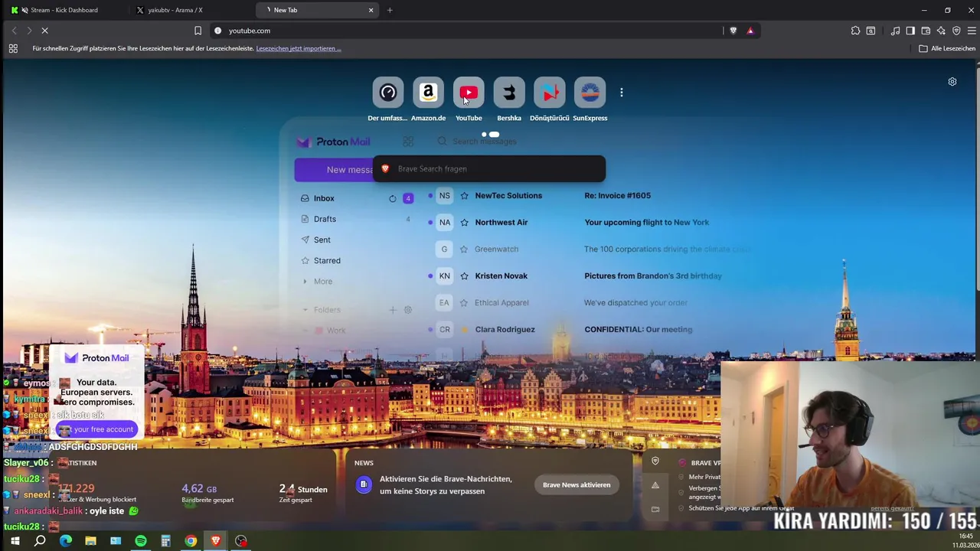
Task: Click the music note playlist icon
Action: click(895, 31)
